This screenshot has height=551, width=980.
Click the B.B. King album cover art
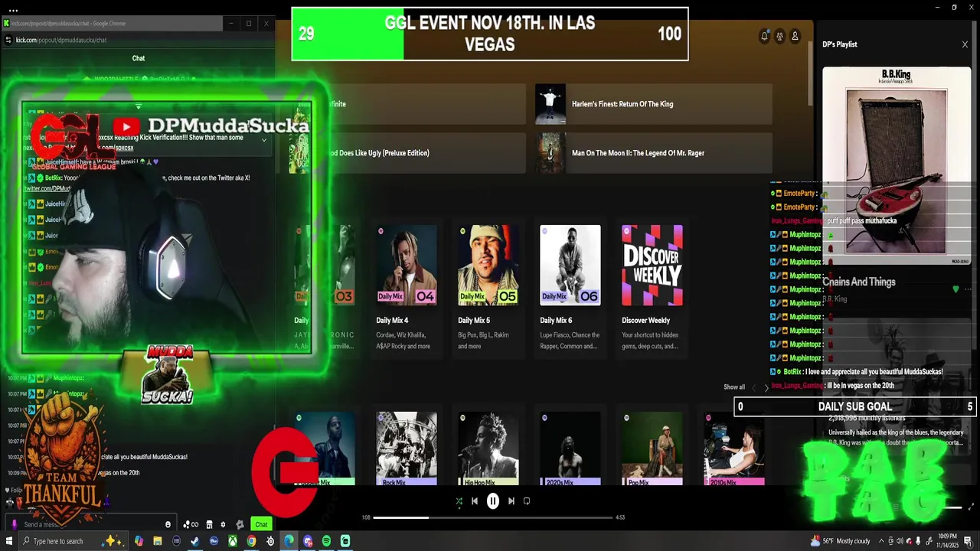tap(897, 165)
